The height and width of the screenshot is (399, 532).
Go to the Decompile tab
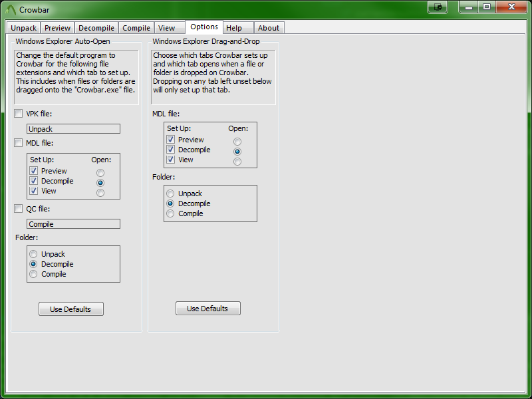click(x=96, y=28)
